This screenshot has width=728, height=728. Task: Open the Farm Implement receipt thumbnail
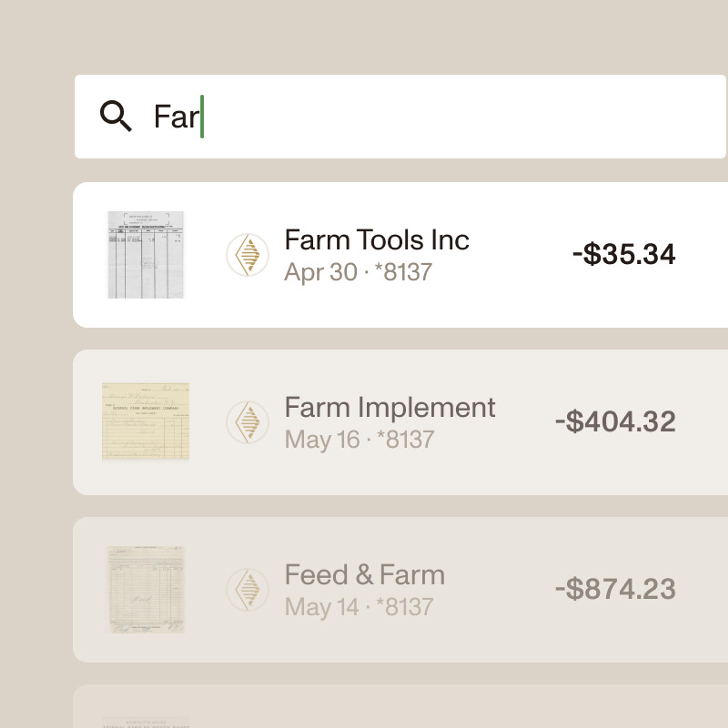[x=145, y=421]
